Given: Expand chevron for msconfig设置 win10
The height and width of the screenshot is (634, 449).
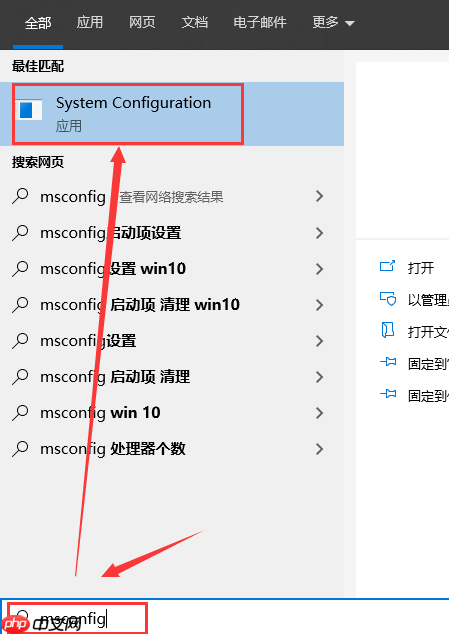Looking at the screenshot, I should (x=320, y=269).
